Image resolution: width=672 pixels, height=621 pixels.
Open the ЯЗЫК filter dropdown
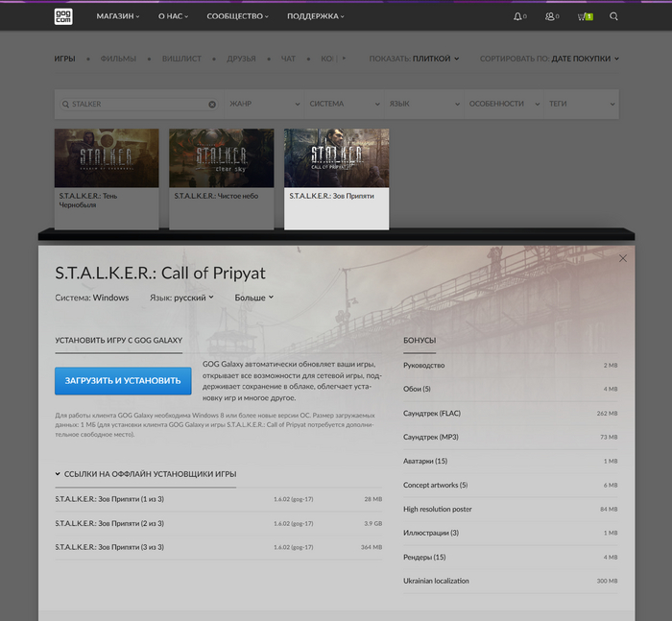(x=424, y=105)
